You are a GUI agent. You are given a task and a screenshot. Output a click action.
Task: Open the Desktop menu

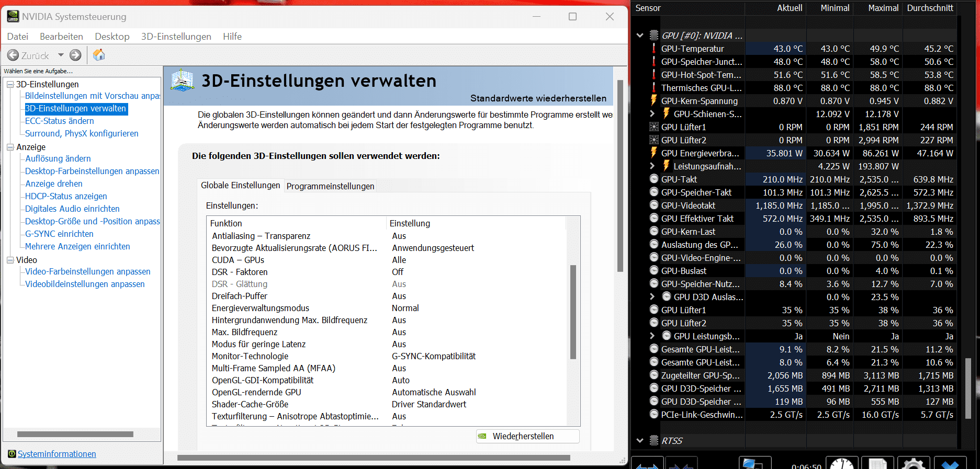coord(112,37)
